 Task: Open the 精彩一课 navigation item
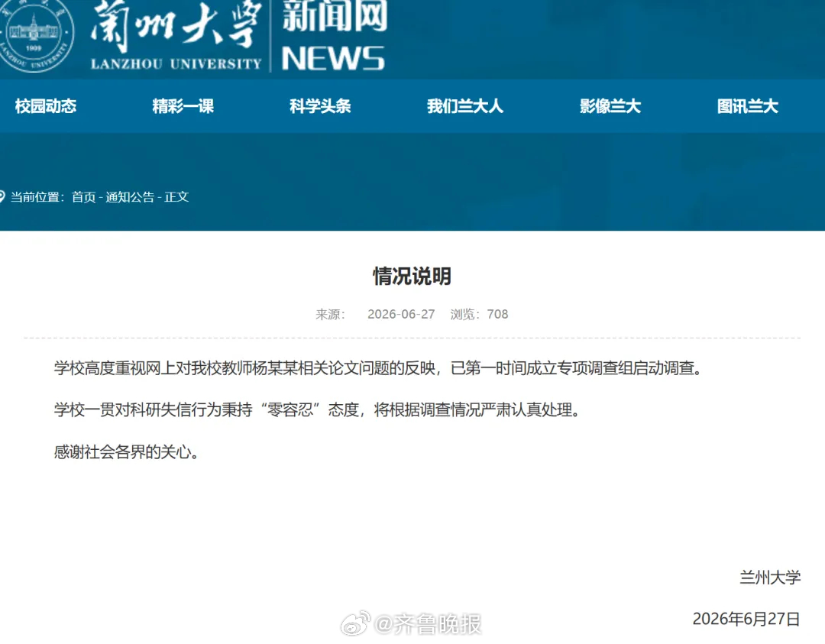tap(183, 106)
